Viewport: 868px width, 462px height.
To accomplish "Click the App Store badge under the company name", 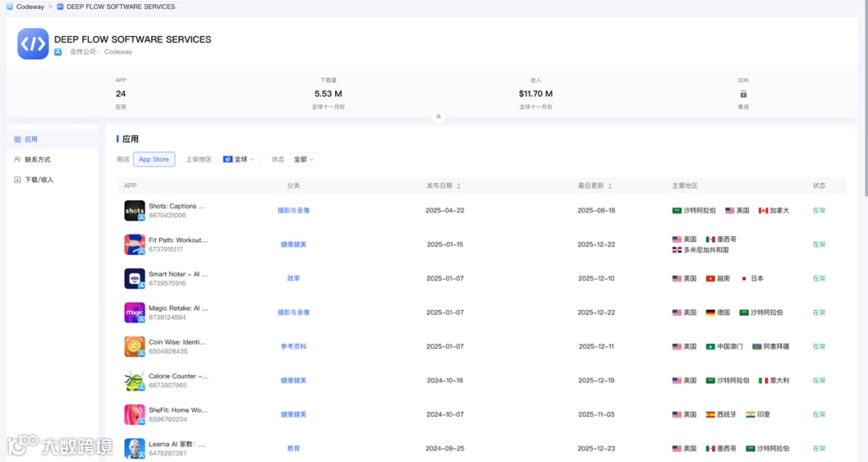I will point(58,52).
